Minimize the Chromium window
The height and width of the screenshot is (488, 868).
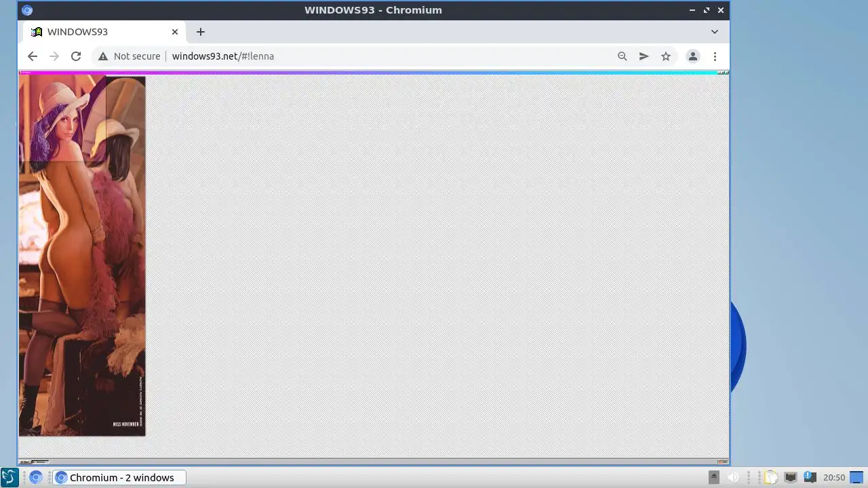click(x=692, y=10)
